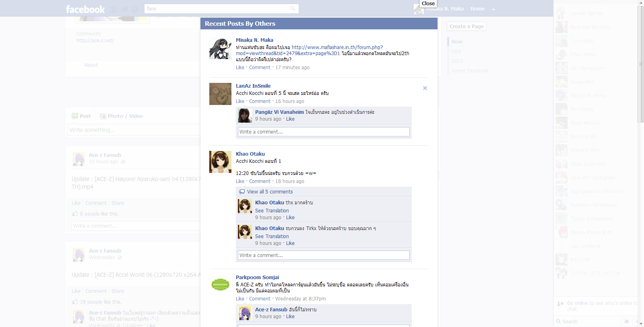Image resolution: width=644 pixels, height=327 pixels.
Task: Comment on the Parkpoom Somjai post
Action: pos(260,299)
